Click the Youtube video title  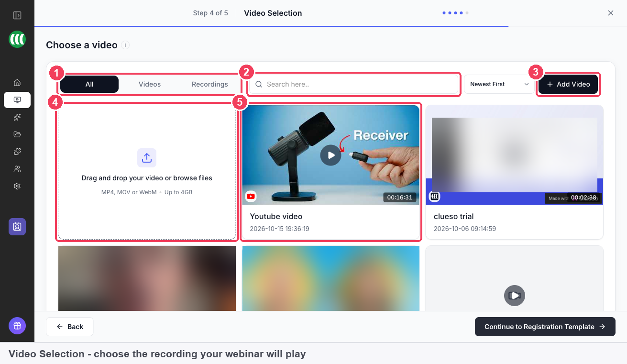coord(276,216)
